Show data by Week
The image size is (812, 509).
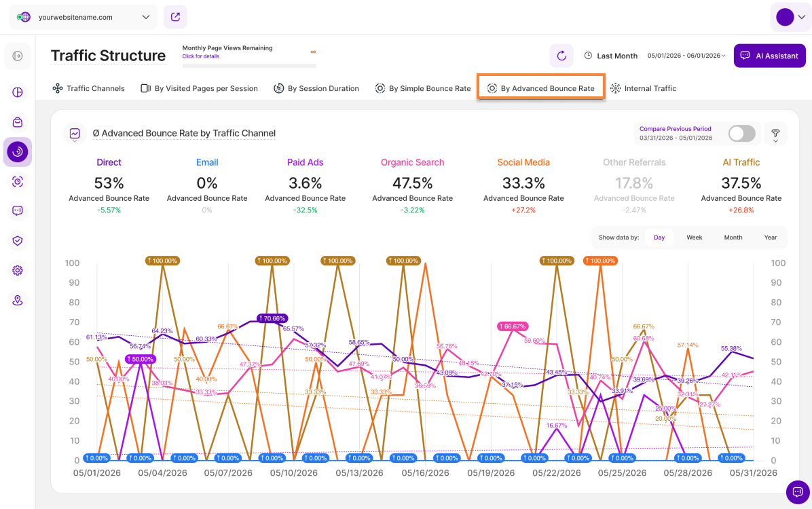tap(694, 238)
